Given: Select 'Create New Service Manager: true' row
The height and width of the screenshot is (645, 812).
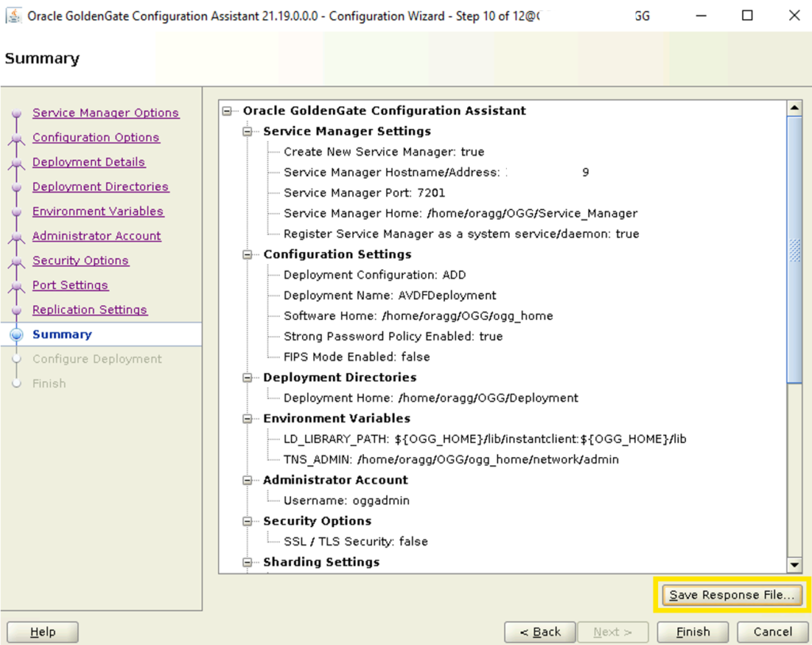Looking at the screenshot, I should tap(384, 151).
